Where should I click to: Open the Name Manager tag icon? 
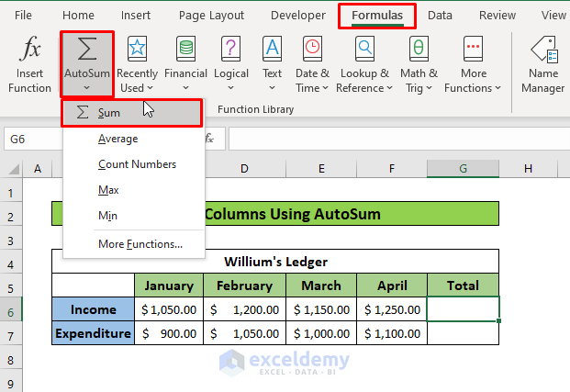pos(543,49)
